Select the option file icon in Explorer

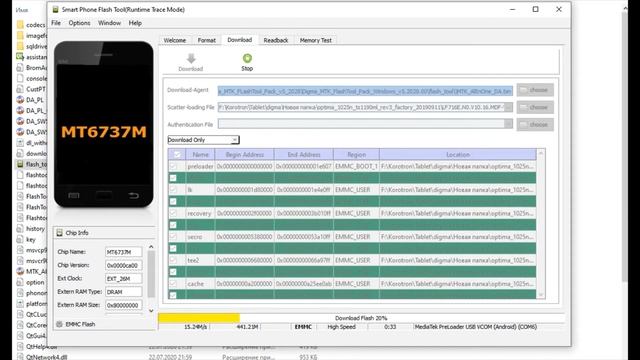pos(20,282)
